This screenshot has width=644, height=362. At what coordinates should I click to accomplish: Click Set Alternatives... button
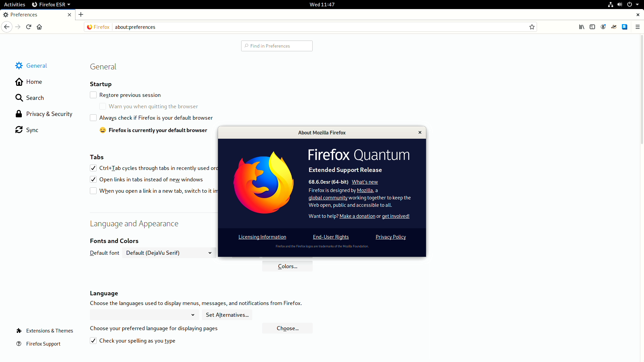coord(227,315)
